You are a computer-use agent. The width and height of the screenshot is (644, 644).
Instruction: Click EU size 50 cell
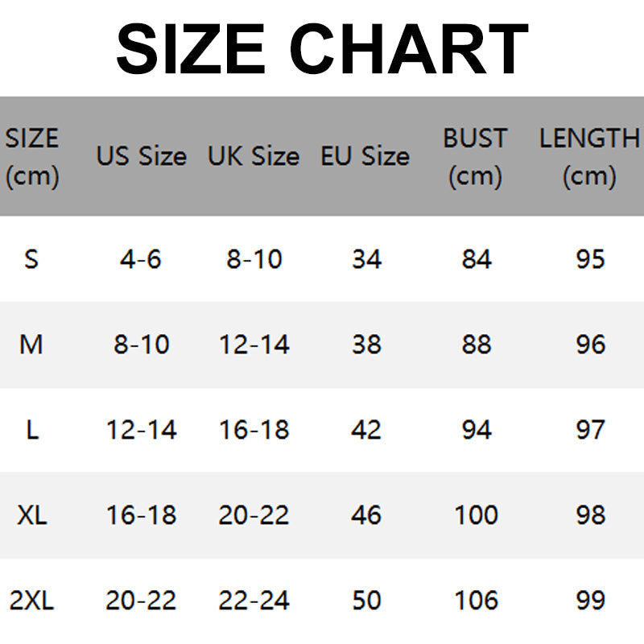click(366, 601)
